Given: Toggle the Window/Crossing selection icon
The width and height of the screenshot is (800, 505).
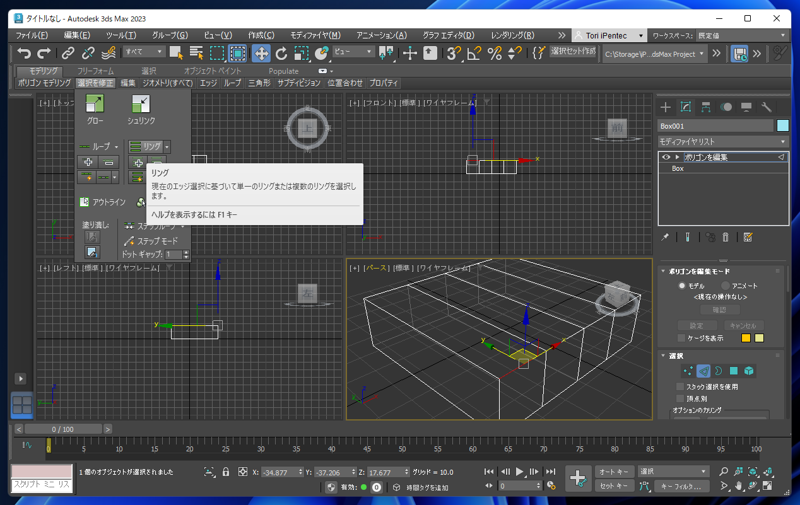Looking at the screenshot, I should click(237, 53).
